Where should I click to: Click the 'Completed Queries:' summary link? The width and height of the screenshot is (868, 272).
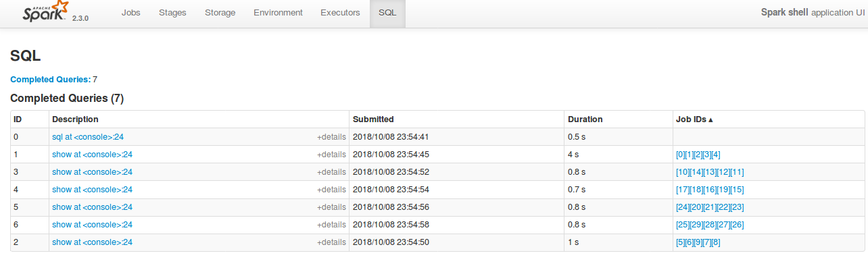51,80
